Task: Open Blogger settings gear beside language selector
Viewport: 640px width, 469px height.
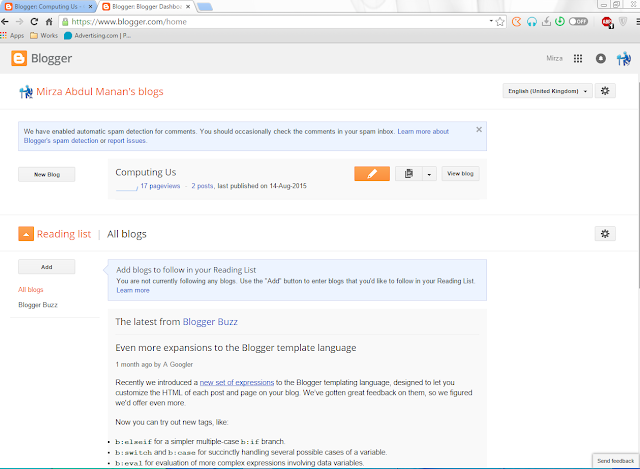Action: (x=605, y=91)
